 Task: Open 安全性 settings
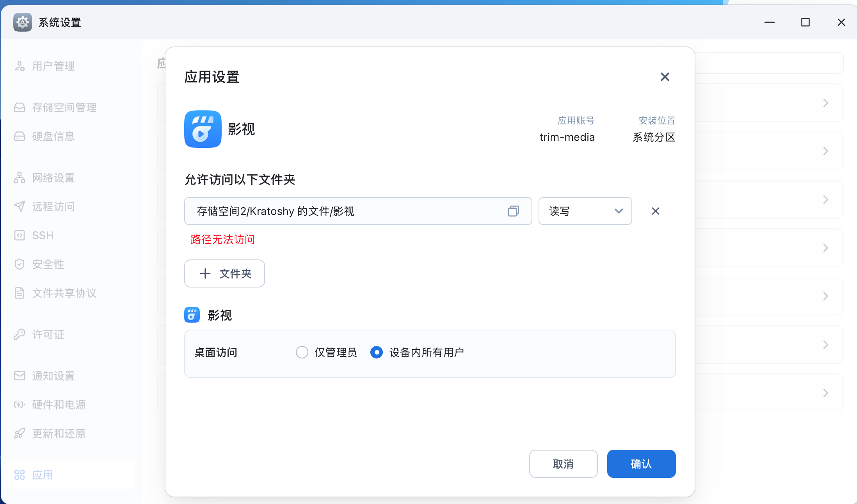click(48, 264)
